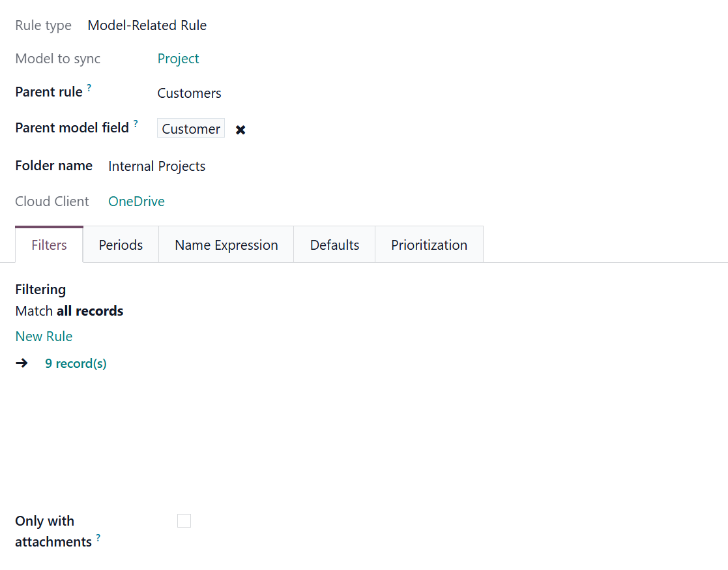Click the arrow icon before 9 record(s)
The height and width of the screenshot is (570, 728).
[22, 363]
